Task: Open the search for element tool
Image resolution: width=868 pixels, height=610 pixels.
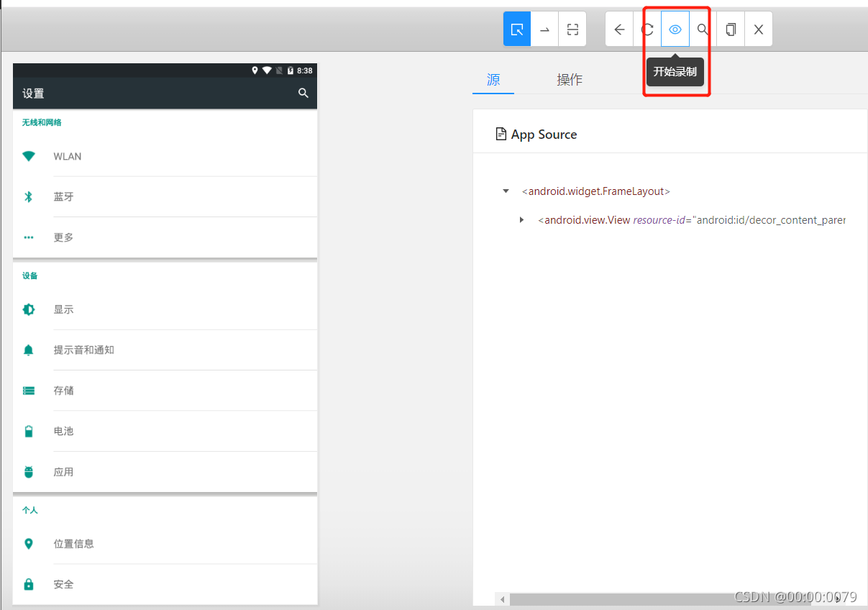Action: click(703, 29)
